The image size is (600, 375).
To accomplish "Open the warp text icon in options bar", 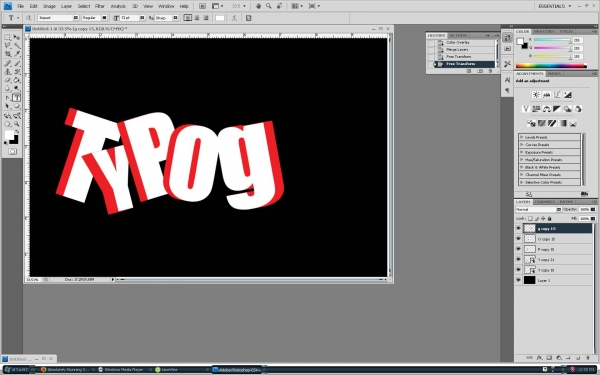I will click(x=234, y=18).
